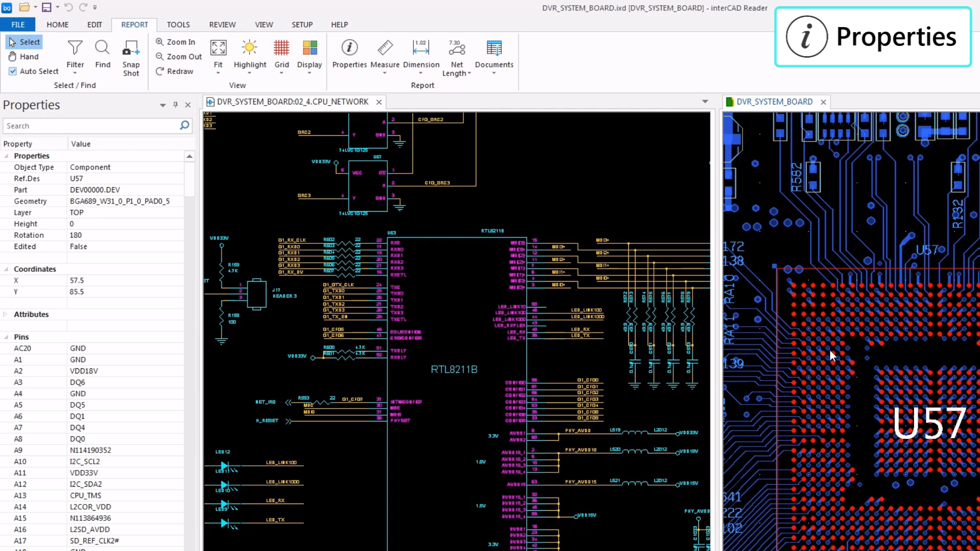The width and height of the screenshot is (980, 551).
Task: Open the Properties report icon
Action: coord(349,48)
